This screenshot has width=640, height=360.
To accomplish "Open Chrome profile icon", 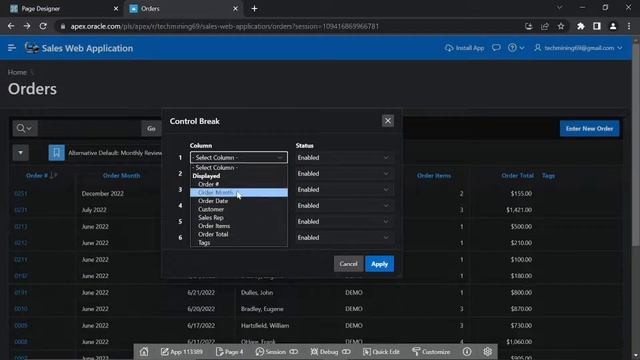I will [613, 26].
